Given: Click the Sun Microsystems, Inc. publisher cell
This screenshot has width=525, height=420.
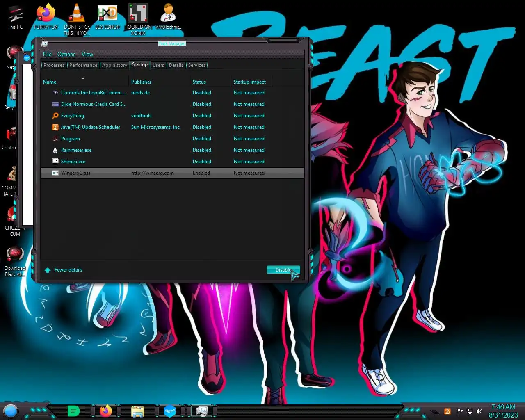Looking at the screenshot, I should pos(156,127).
